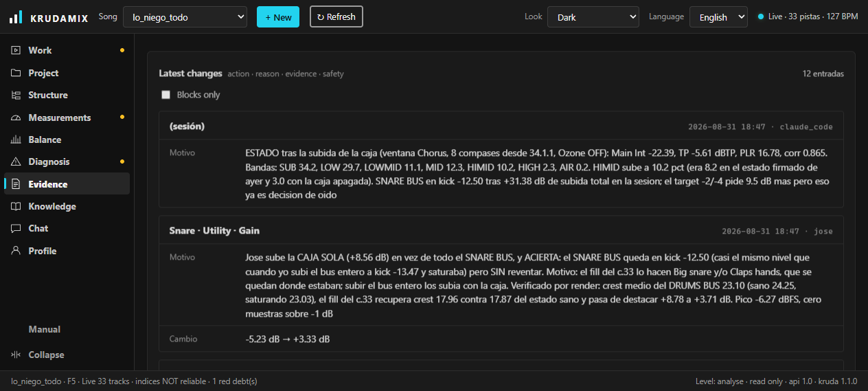868x391 pixels.
Task: Click the Measurements gauge icon
Action: coord(16,118)
